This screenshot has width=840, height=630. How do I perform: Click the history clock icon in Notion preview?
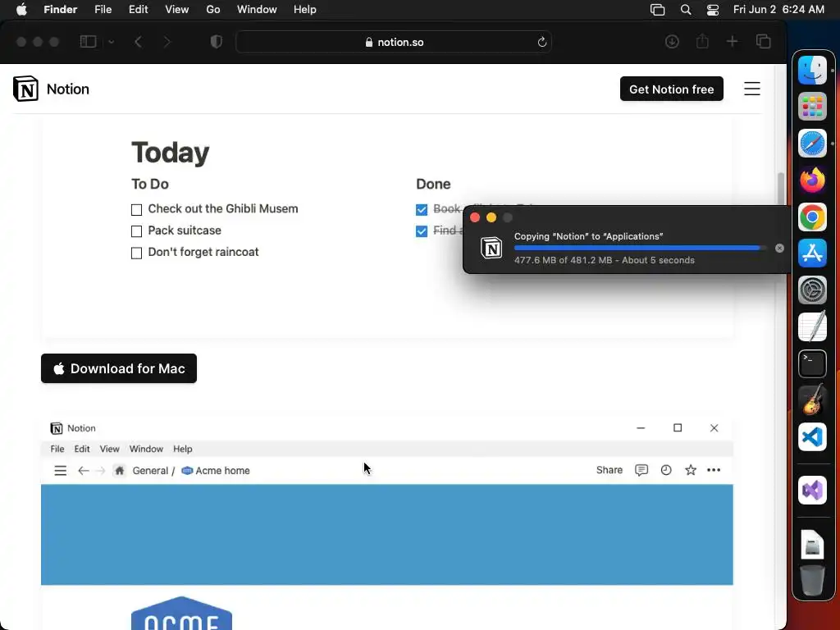tap(666, 470)
